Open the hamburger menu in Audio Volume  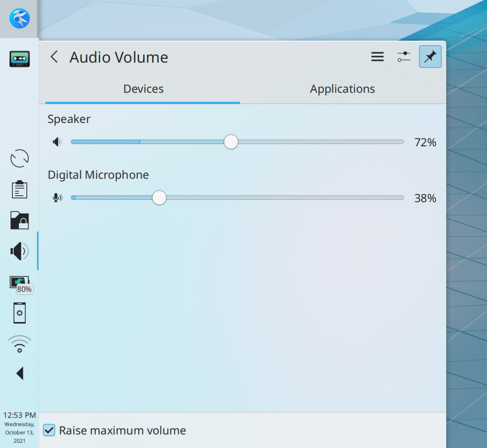point(377,57)
